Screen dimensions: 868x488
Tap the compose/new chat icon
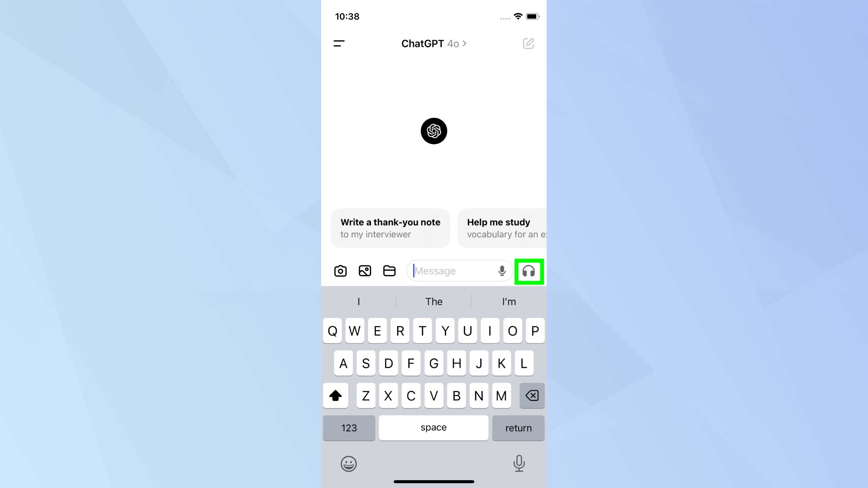point(528,43)
